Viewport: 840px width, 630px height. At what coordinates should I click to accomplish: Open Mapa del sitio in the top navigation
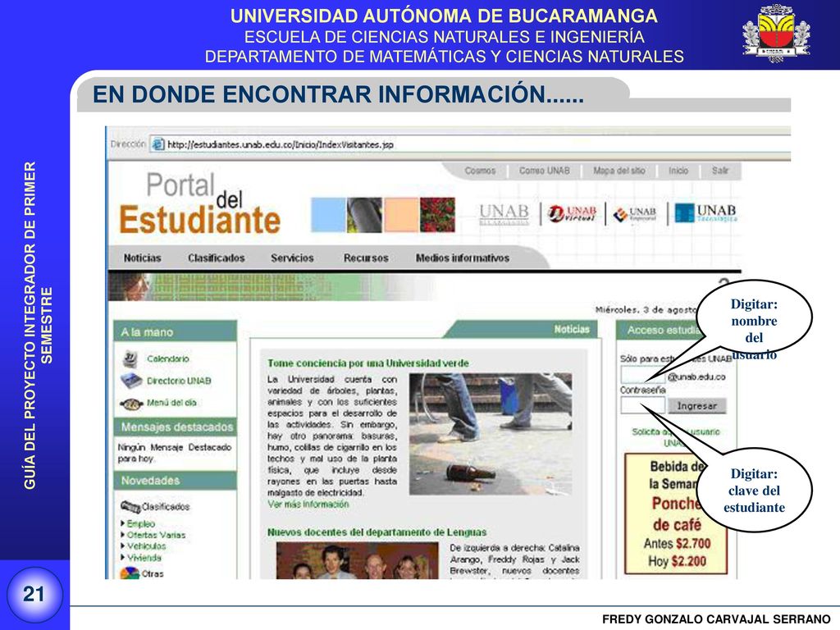[x=619, y=171]
